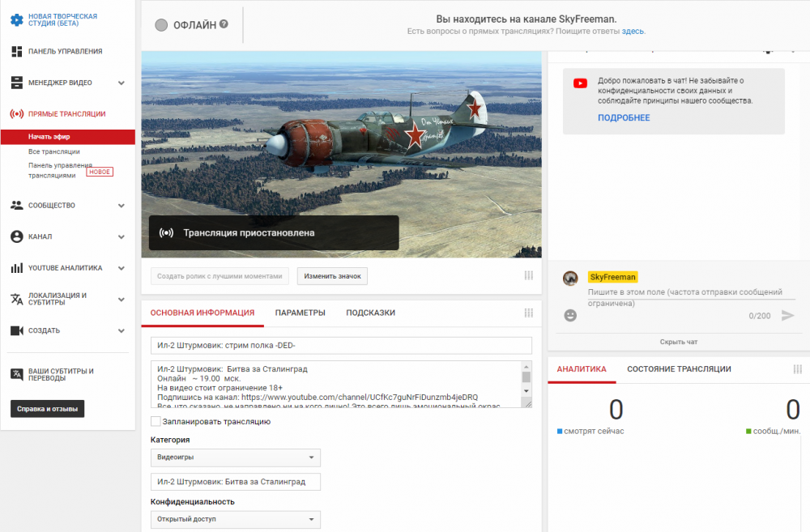Expand the Менеджер видео menu section
This screenshot has width=810, height=532.
[x=121, y=83]
